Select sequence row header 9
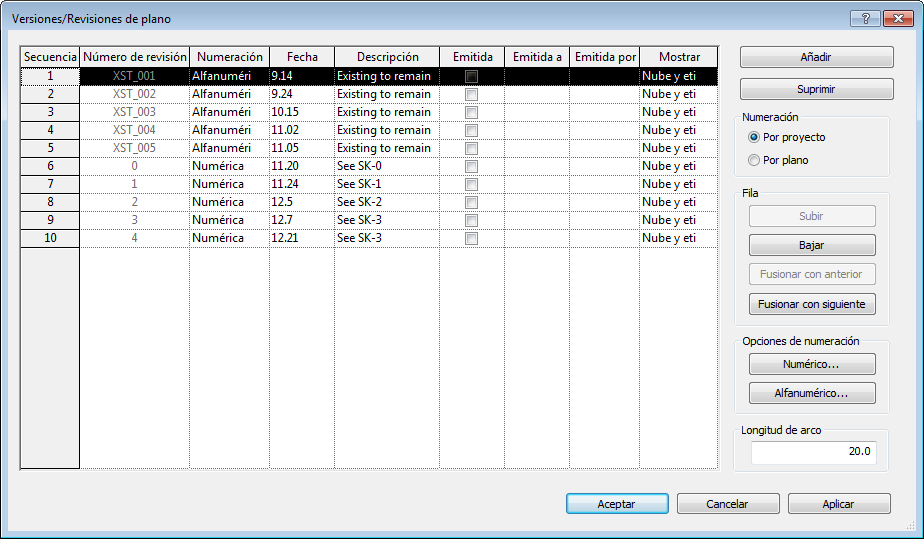 pos(50,220)
